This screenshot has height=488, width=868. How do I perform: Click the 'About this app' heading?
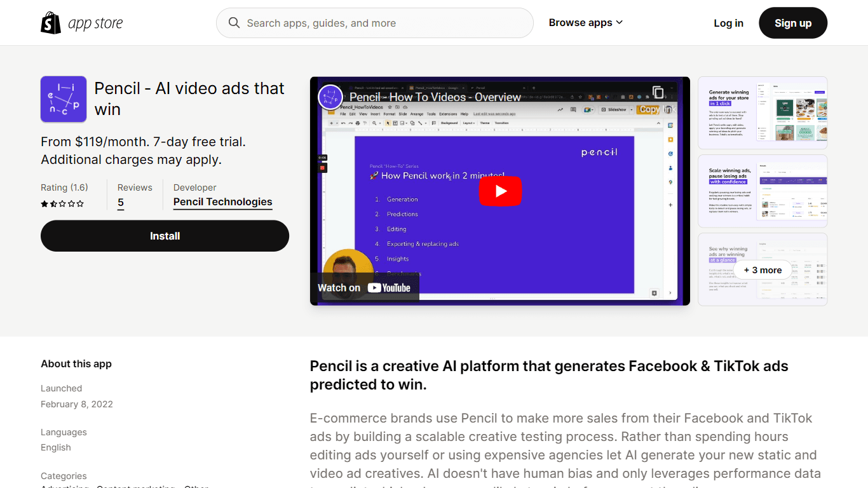point(76,364)
